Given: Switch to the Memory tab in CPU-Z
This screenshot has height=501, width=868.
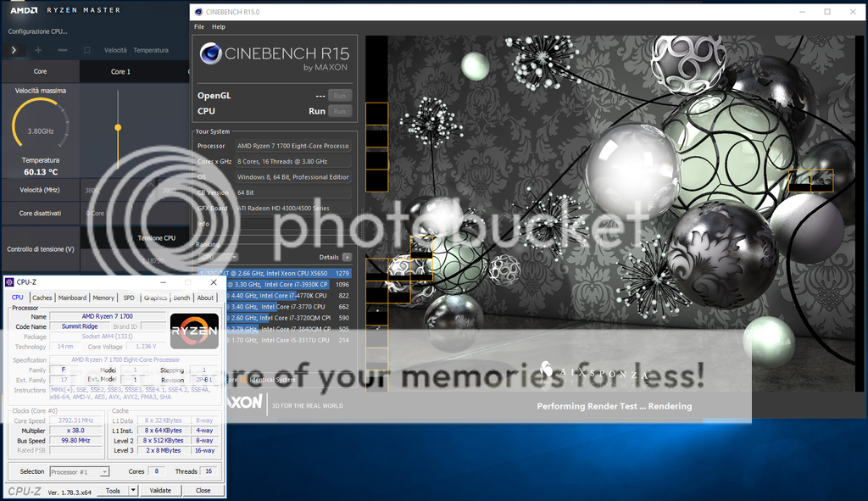Looking at the screenshot, I should pos(103,298).
